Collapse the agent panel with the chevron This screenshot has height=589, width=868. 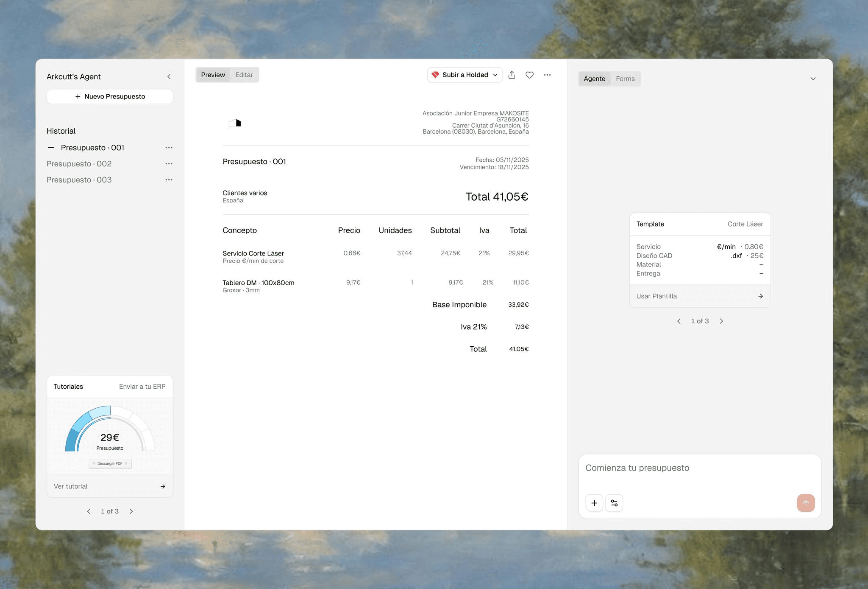point(813,79)
